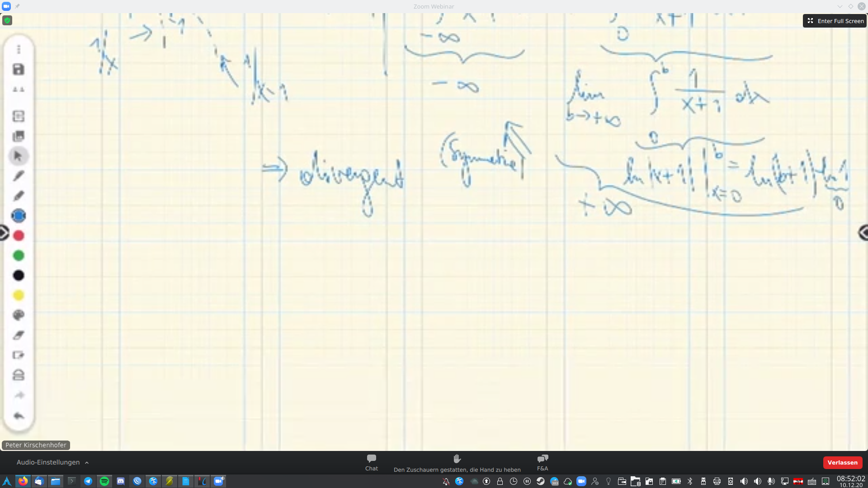
Task: Open the image gallery tool
Action: point(19,136)
